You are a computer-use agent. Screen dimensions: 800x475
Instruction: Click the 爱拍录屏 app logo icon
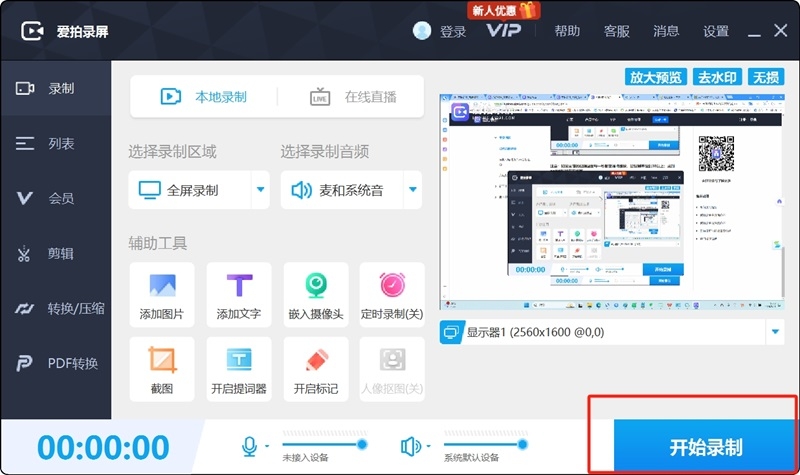click(x=32, y=31)
